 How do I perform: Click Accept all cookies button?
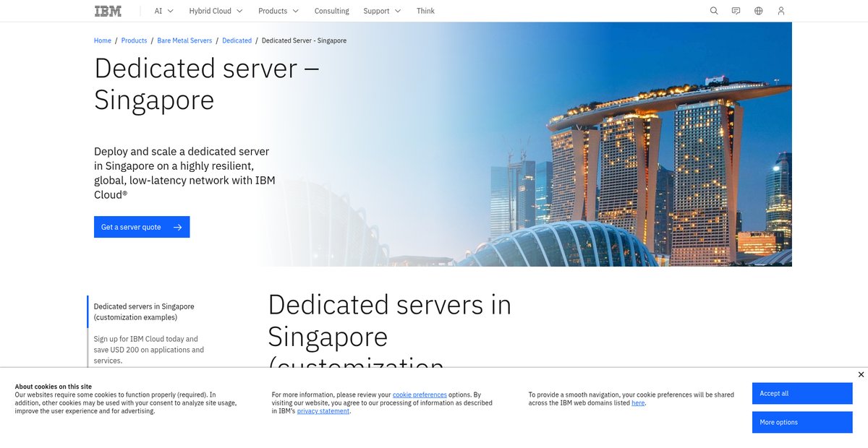(x=802, y=393)
